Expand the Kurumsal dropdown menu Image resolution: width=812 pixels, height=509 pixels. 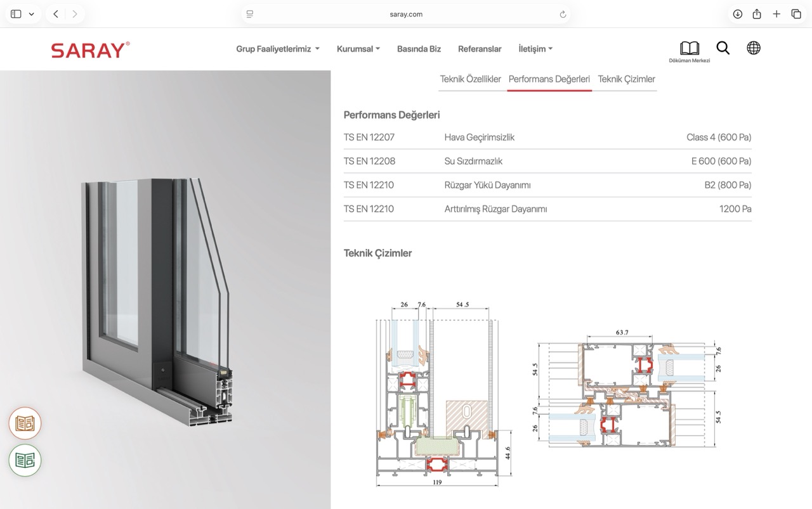pyautogui.click(x=358, y=49)
